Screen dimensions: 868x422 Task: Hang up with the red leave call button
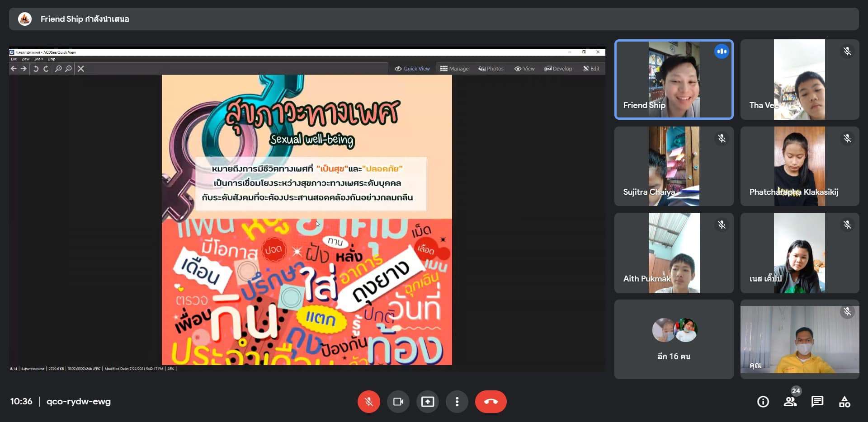pos(491,402)
